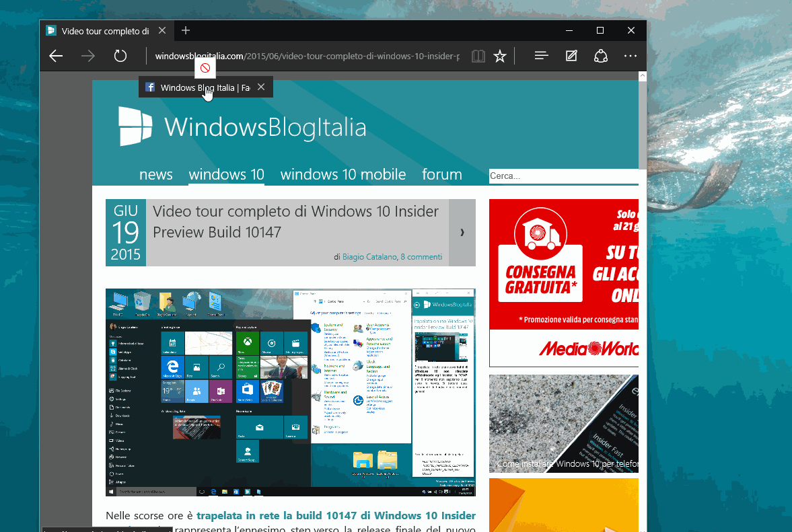Refresh the page
Viewport: 792px width, 532px height.
tap(120, 56)
